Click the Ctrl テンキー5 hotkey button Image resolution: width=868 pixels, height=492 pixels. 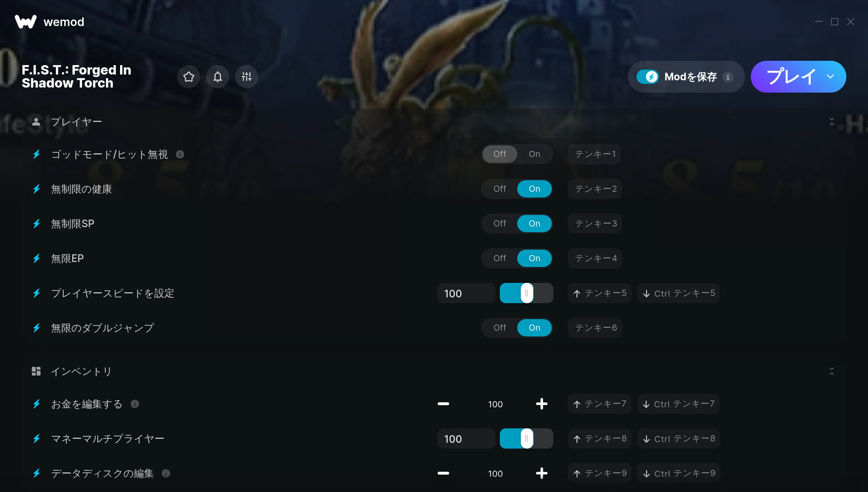(678, 293)
